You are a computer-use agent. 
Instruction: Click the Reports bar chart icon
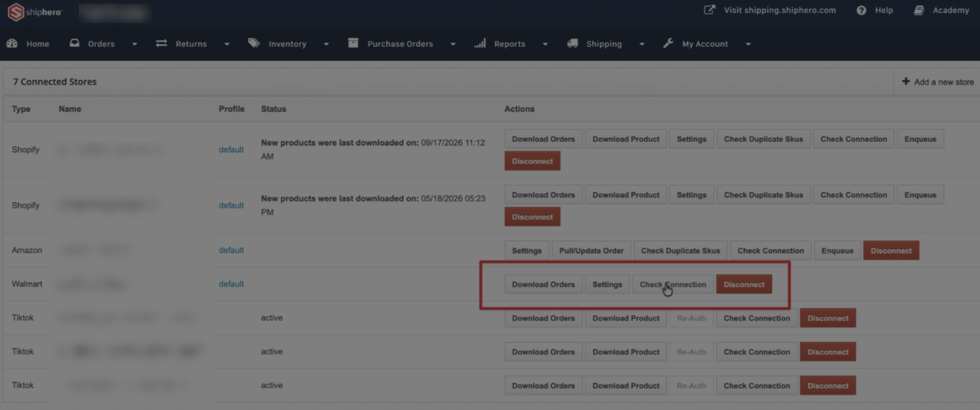point(480,43)
